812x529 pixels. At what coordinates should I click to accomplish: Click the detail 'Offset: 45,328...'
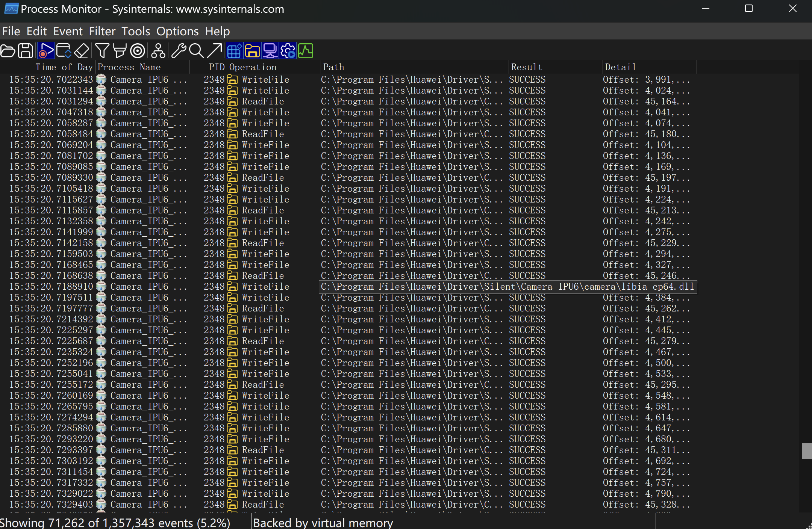click(x=646, y=504)
